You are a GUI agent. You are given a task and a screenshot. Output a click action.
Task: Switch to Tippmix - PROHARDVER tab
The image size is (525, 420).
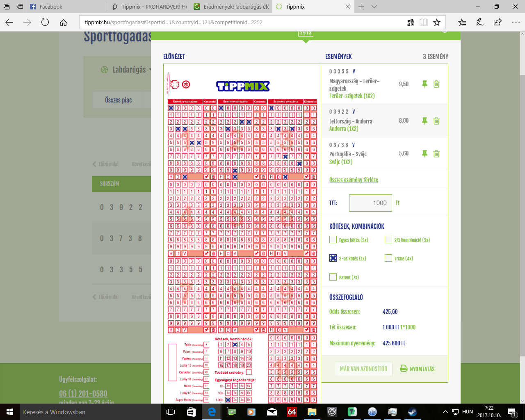150,7
